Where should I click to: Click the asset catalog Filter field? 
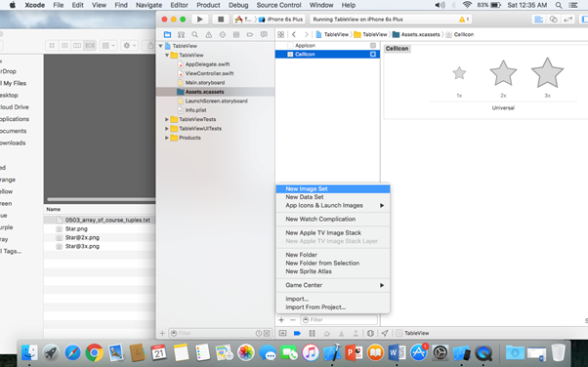(339, 320)
